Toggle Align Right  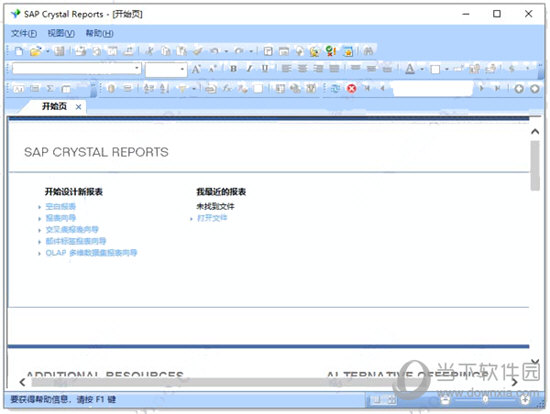tap(318, 69)
